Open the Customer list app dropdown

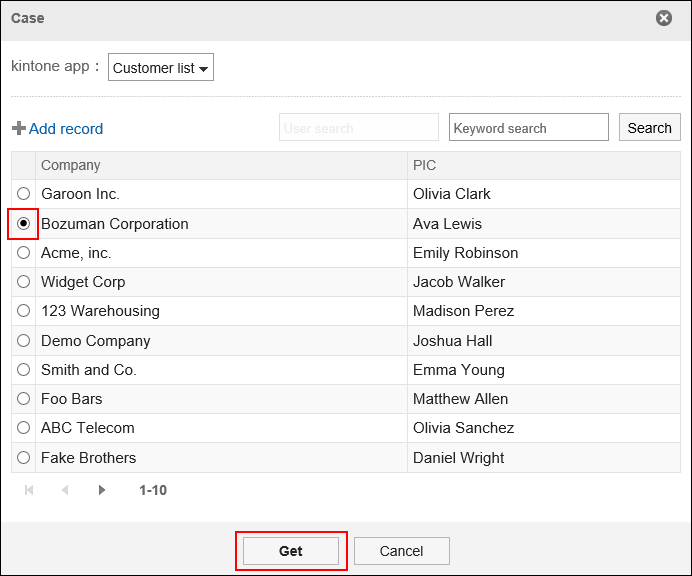pos(161,68)
